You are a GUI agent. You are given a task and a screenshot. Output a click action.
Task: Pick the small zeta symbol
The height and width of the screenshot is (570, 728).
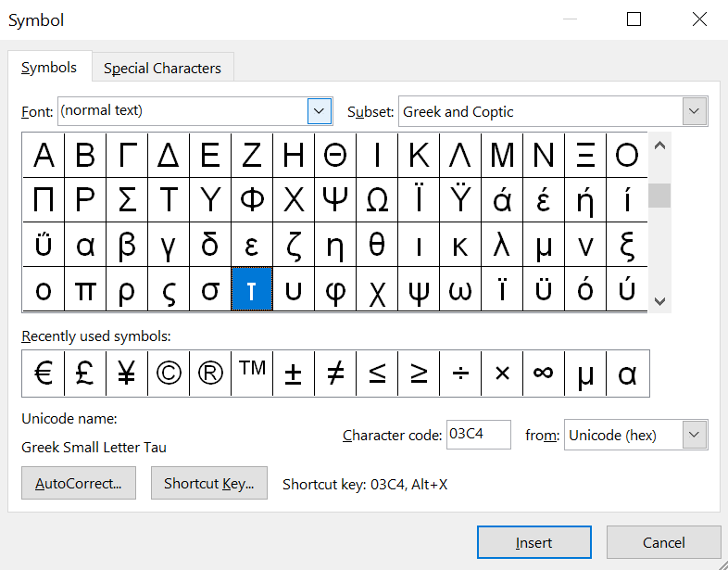click(294, 245)
